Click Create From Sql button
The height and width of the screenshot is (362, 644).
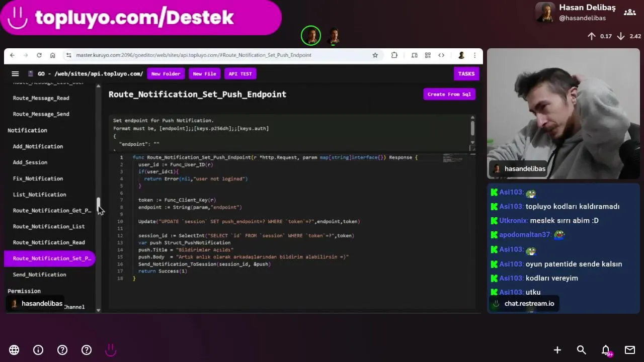(449, 94)
